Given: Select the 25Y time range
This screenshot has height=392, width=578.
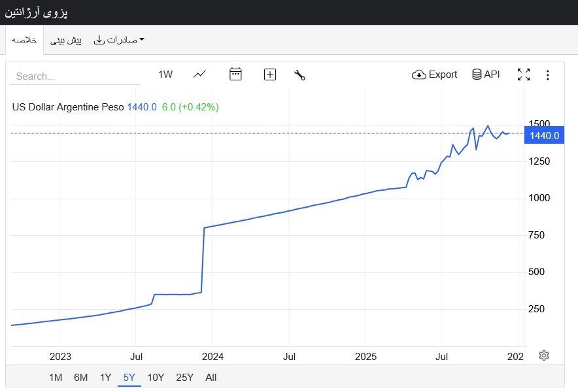Looking at the screenshot, I should click(185, 377).
